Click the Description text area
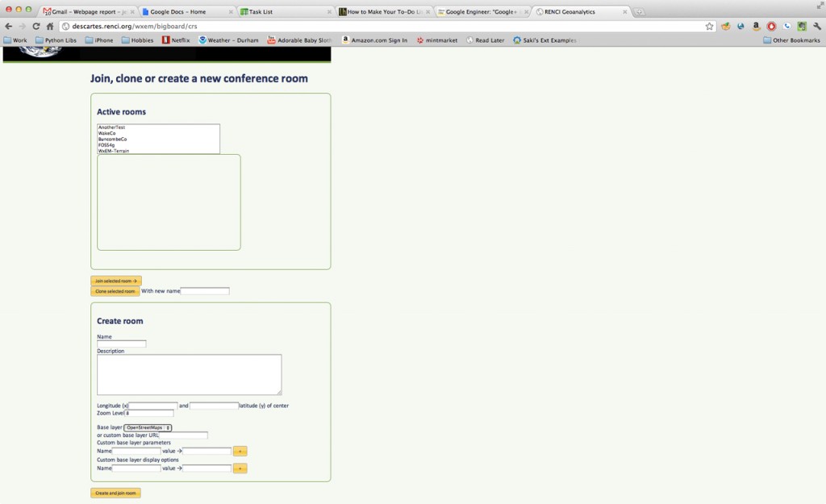Image resolution: width=826 pixels, height=504 pixels. [189, 374]
